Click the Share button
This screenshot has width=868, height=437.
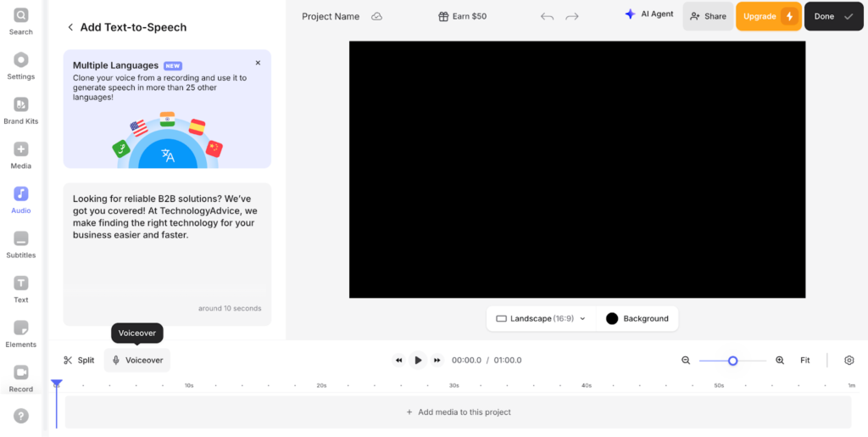(x=708, y=17)
